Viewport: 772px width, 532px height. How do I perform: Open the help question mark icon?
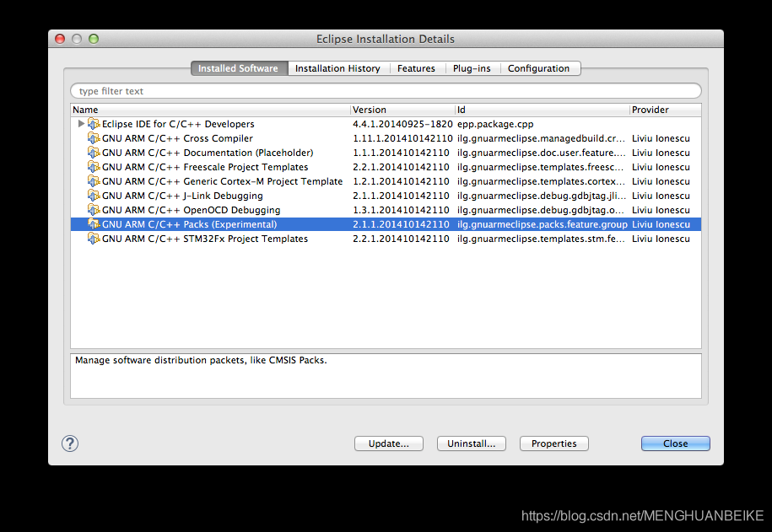(x=70, y=443)
